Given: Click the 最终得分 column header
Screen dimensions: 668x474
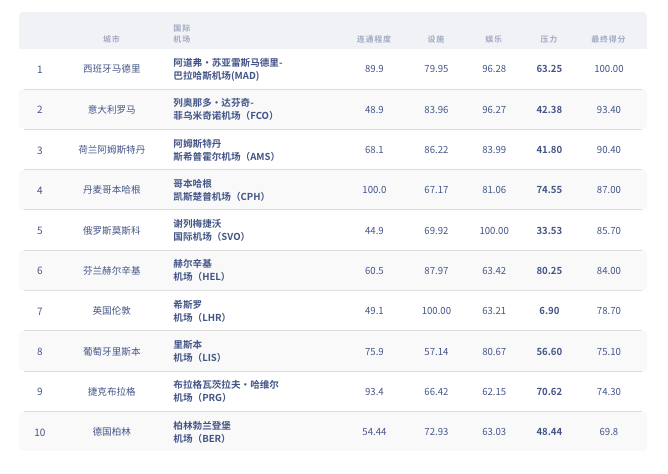Looking at the screenshot, I should click(608, 39).
